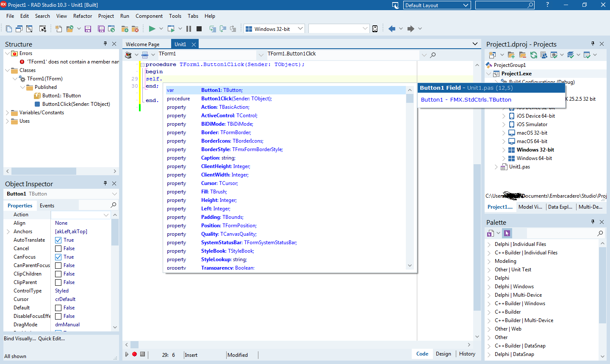The width and height of the screenshot is (610, 364).
Task: Click the Add New Project icon in Projects
Action: coord(492,55)
